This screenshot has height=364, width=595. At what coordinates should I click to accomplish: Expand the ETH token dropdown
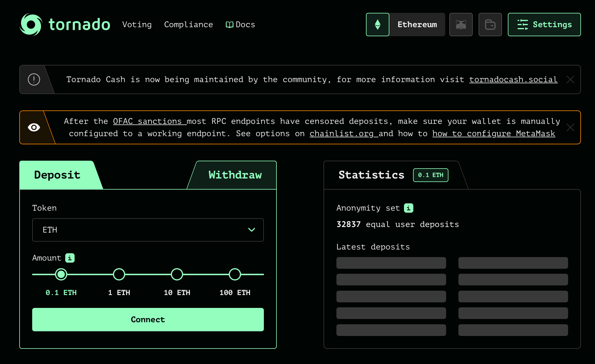(x=148, y=230)
